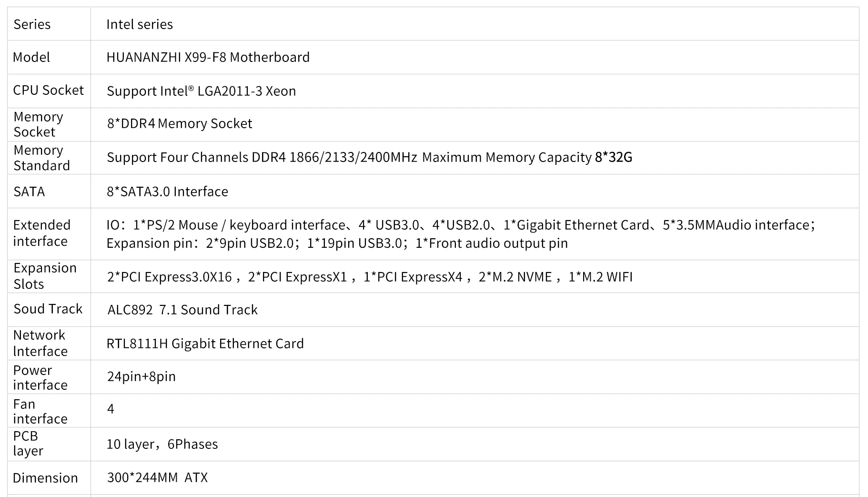The image size is (868, 497).
Task: Select the "Extended interface" row label
Action: point(41,233)
